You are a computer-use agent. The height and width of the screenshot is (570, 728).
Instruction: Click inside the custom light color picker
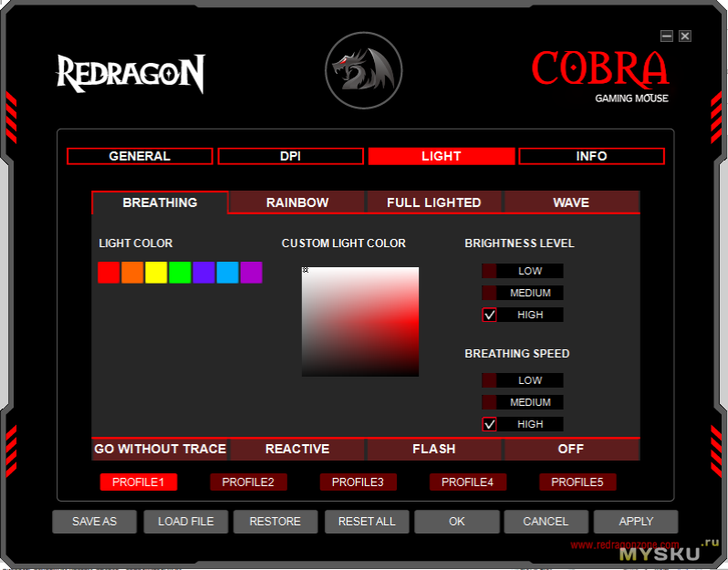pyautogui.click(x=360, y=322)
